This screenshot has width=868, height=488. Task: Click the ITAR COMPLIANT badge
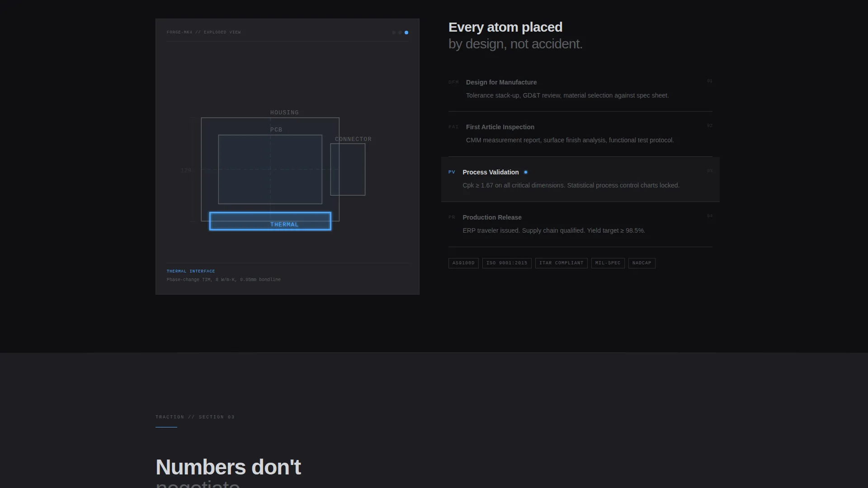click(561, 263)
